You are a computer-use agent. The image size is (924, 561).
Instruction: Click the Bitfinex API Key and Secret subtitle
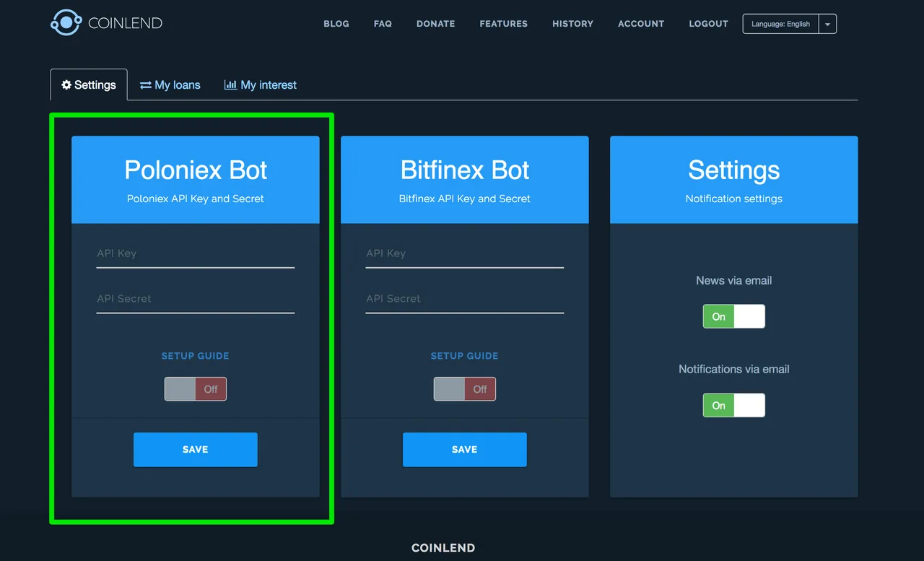point(465,199)
